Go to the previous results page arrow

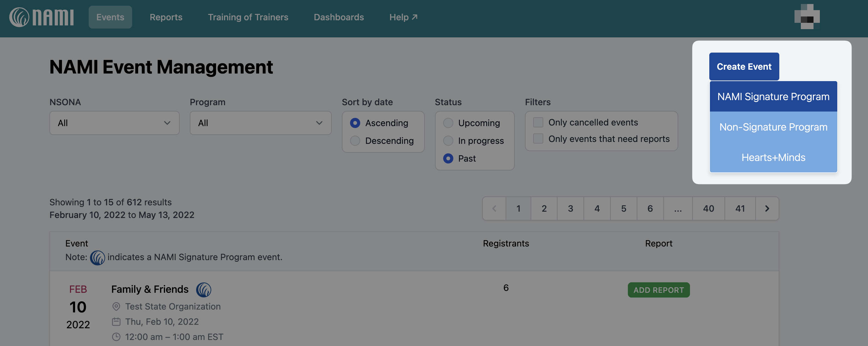[x=494, y=208]
